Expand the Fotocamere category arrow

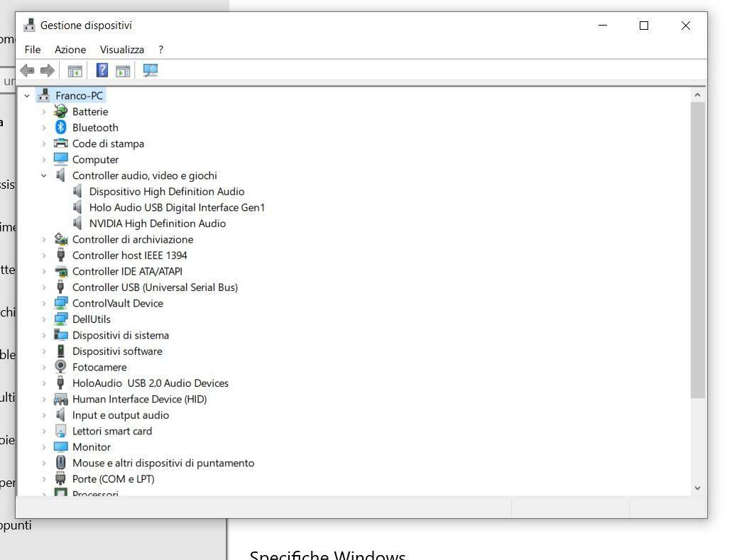tap(44, 367)
